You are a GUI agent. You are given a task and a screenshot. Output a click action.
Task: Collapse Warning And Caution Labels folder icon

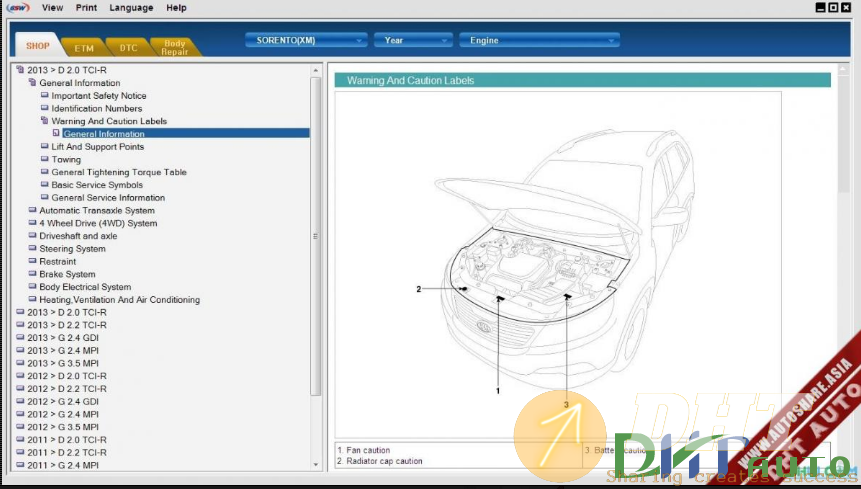44,121
